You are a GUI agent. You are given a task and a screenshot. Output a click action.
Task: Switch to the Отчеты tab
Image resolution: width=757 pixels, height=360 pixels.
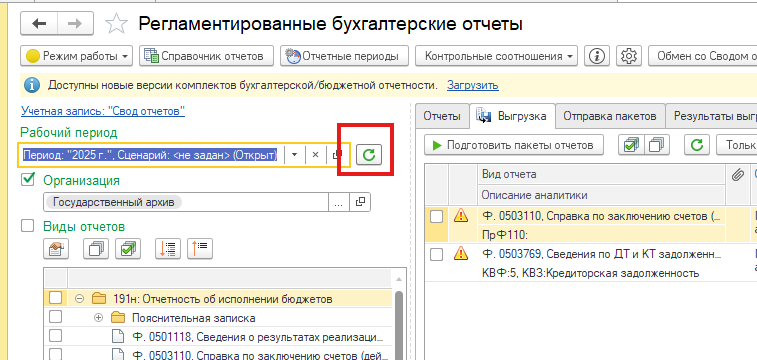click(442, 116)
